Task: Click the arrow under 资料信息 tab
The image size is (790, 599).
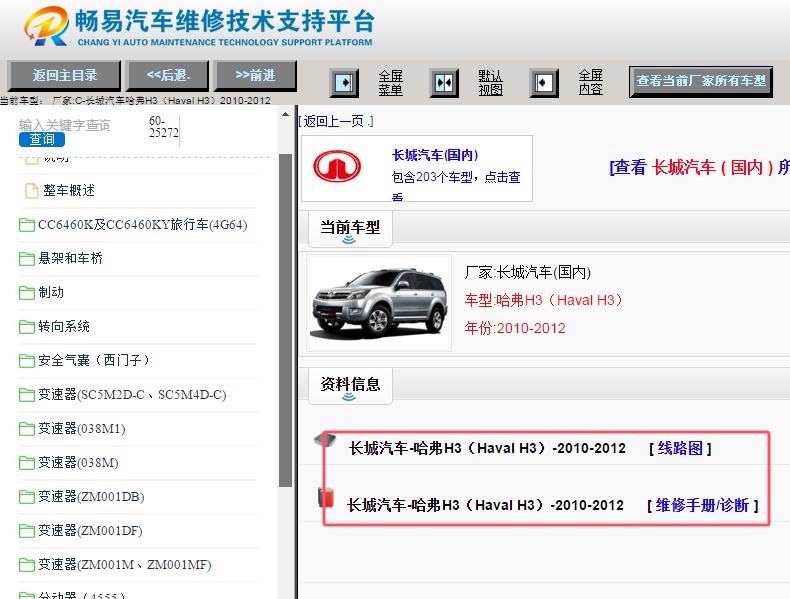Action: coord(349,397)
